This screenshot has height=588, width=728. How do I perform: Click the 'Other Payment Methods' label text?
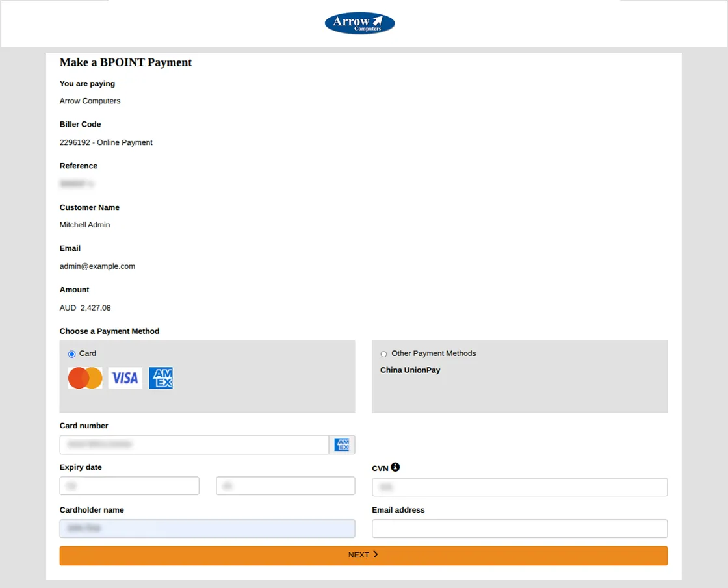click(x=434, y=353)
